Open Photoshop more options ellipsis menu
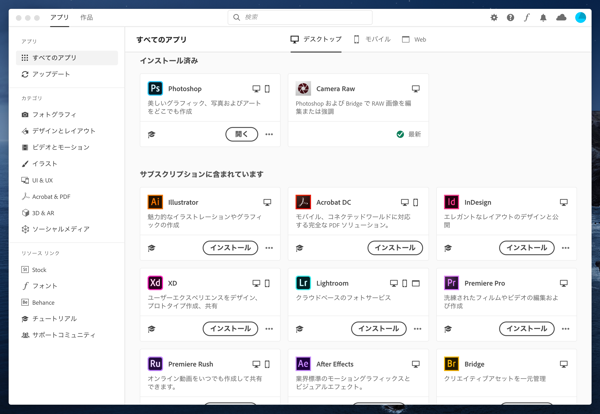The width and height of the screenshot is (600, 414). point(269,134)
